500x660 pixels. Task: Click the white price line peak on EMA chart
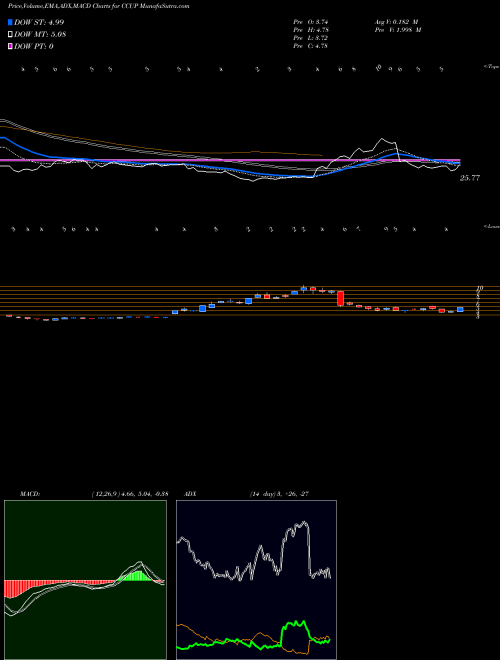point(382,139)
